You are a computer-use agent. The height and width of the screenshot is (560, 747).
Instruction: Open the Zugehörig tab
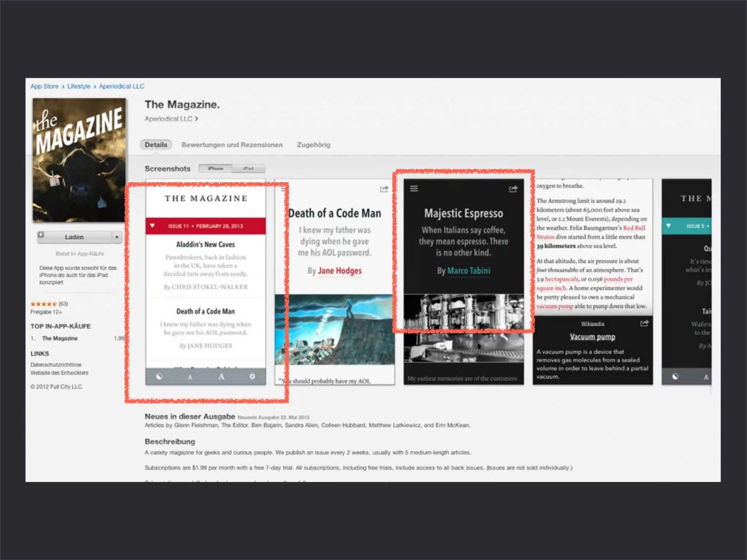tap(313, 145)
